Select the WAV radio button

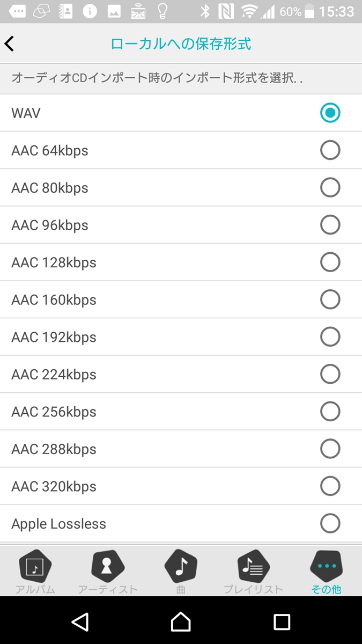tap(330, 113)
